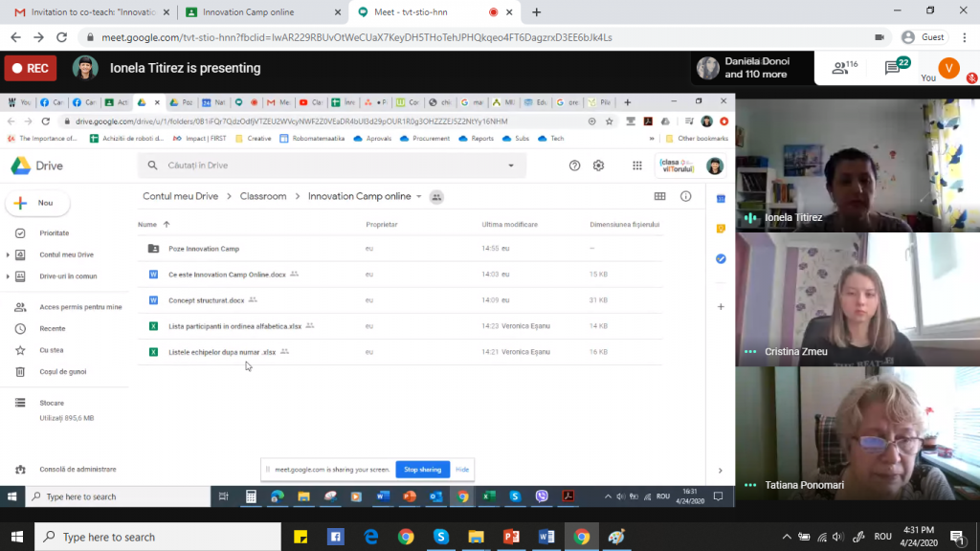Show folder details info icon
Screen dimensions: 980x551
point(685,196)
